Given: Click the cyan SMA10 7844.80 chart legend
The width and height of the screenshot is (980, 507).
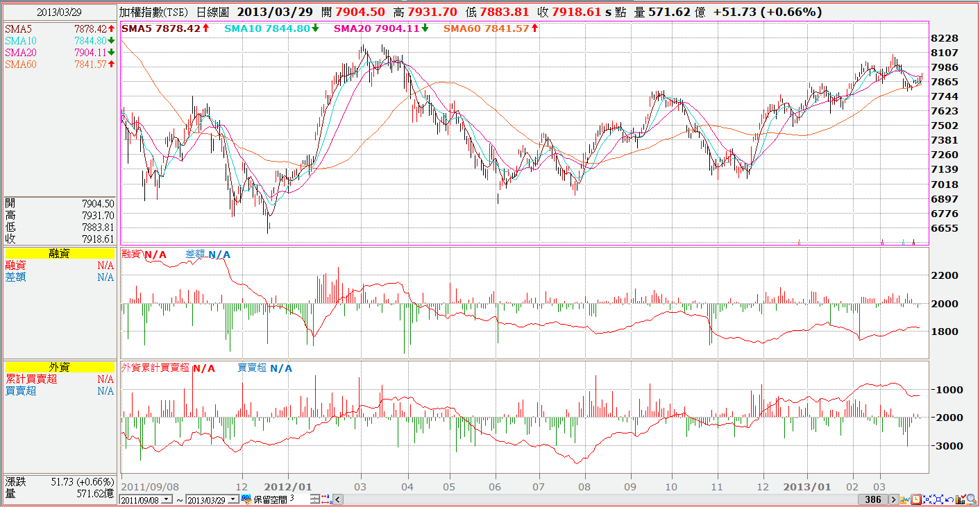Looking at the screenshot, I should (272, 28).
